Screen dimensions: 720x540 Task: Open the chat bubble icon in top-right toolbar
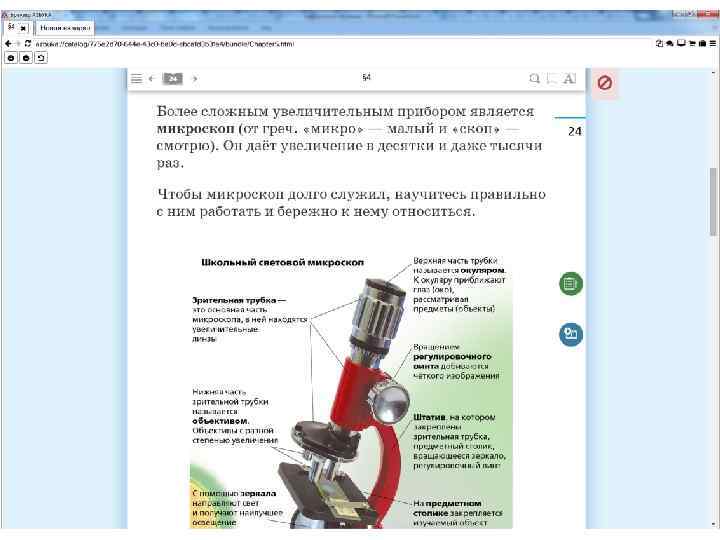670,44
